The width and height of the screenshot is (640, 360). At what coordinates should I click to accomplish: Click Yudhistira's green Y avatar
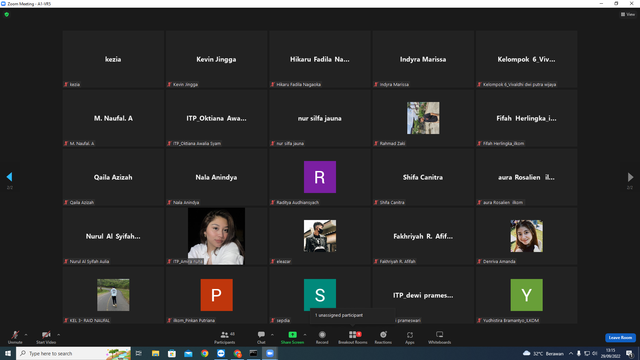pos(527,295)
